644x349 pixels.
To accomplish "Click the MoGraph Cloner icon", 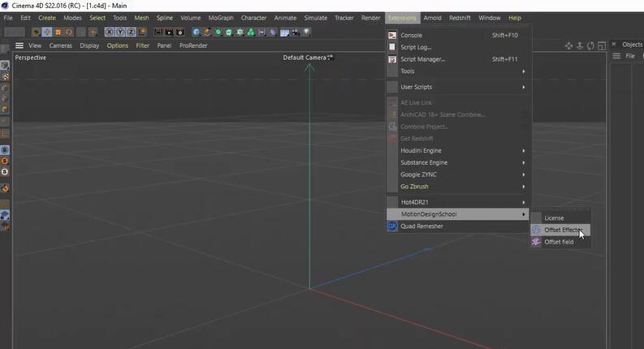I will (x=240, y=32).
